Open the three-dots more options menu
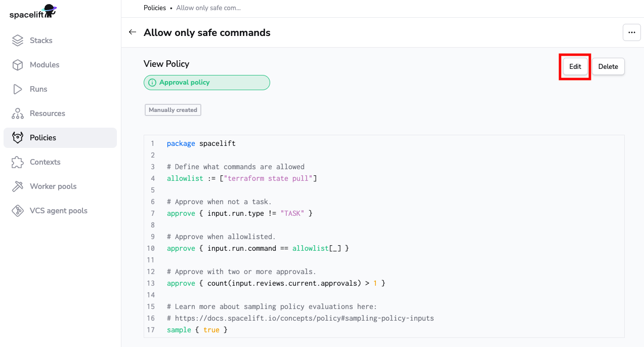The height and width of the screenshot is (347, 644). point(631,32)
